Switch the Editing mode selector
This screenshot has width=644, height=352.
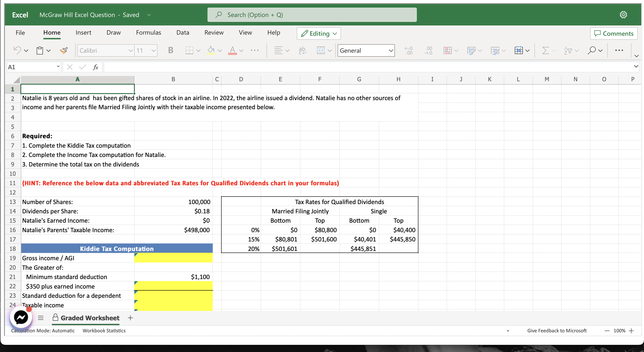(318, 34)
